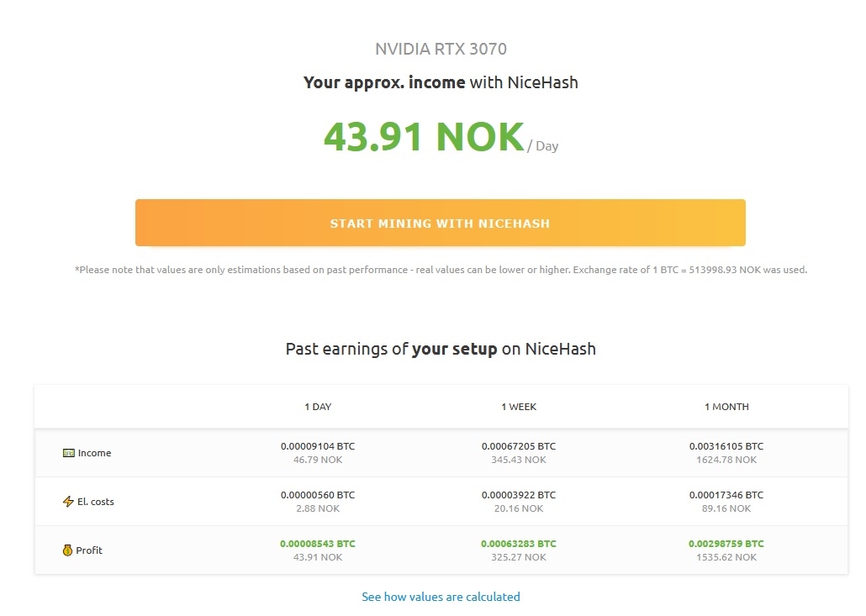
Task: Click the Income banknote icon
Action: coord(68,453)
